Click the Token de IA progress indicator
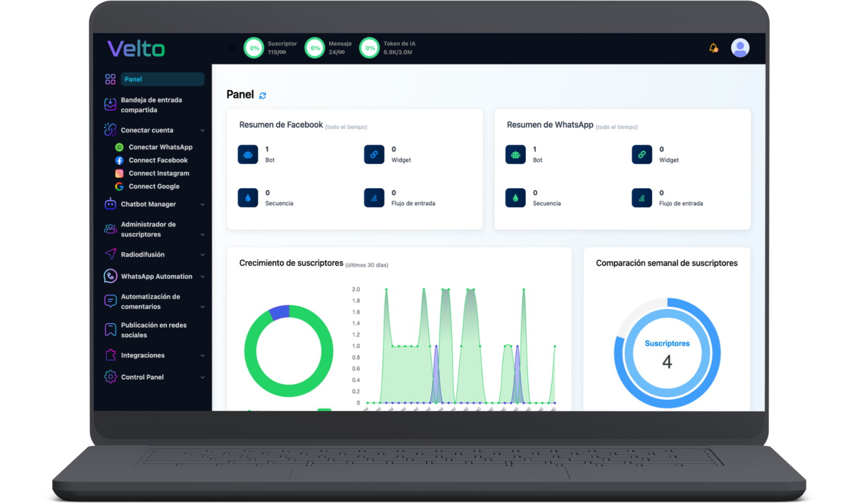 [x=369, y=47]
